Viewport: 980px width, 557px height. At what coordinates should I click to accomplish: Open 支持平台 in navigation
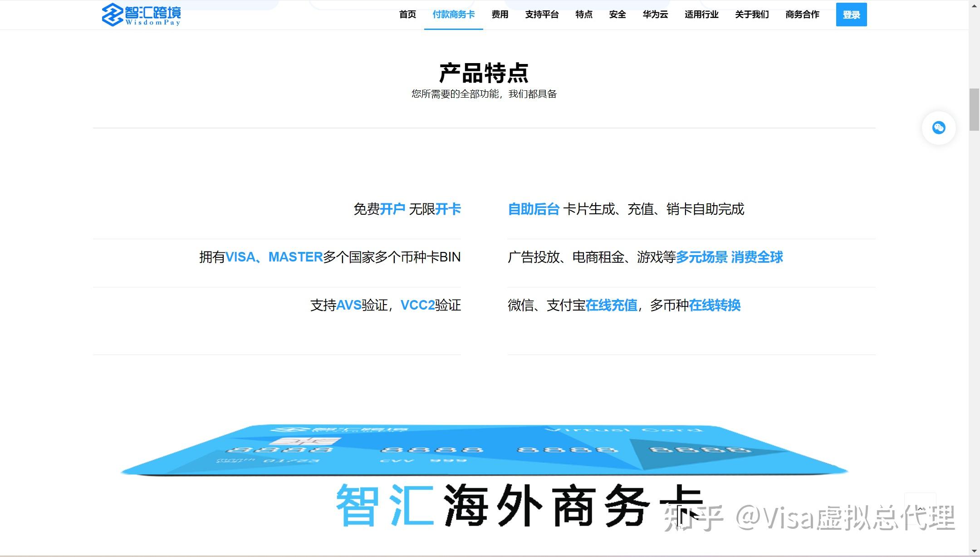(x=542, y=15)
